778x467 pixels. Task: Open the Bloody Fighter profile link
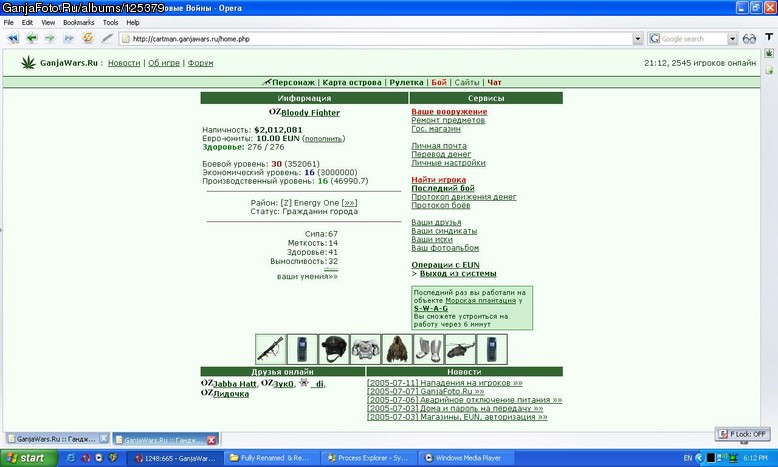(310, 113)
